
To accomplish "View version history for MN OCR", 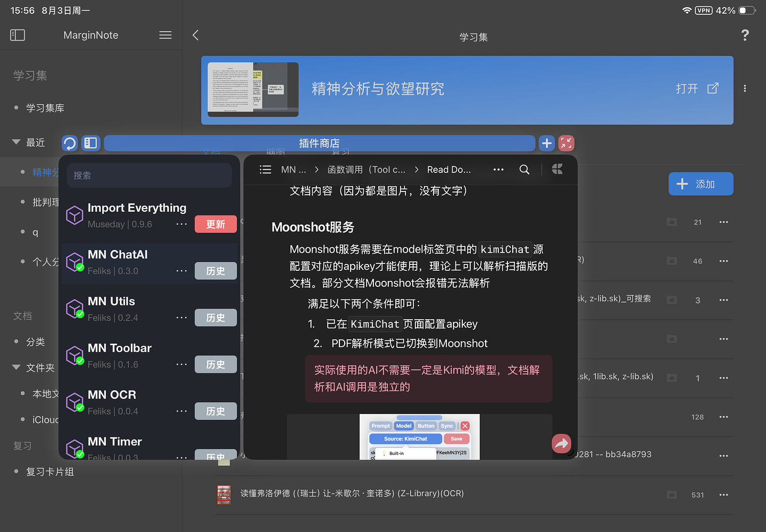I will click(215, 412).
